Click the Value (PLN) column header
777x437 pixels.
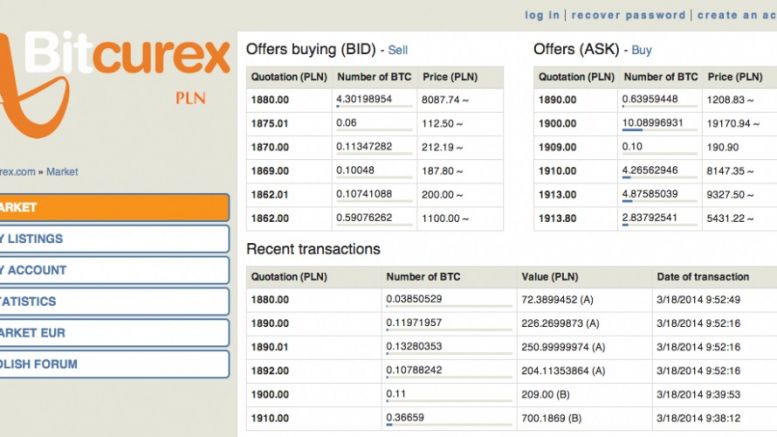(550, 277)
